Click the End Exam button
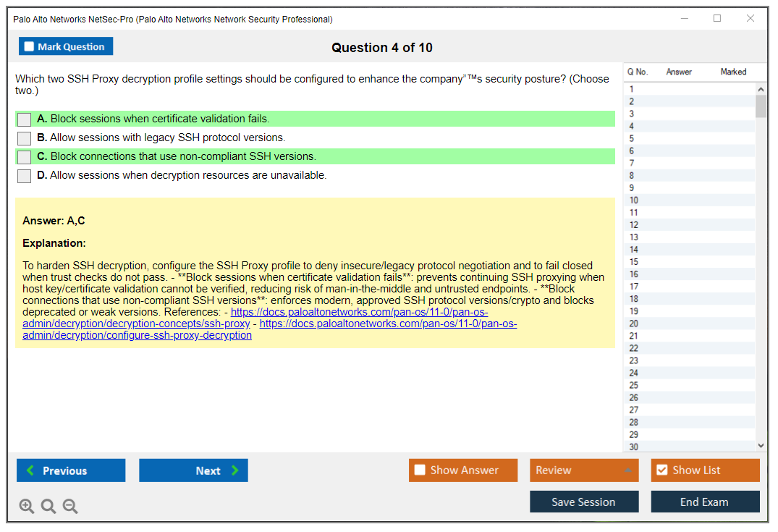This screenshot has width=778, height=532. (x=705, y=502)
